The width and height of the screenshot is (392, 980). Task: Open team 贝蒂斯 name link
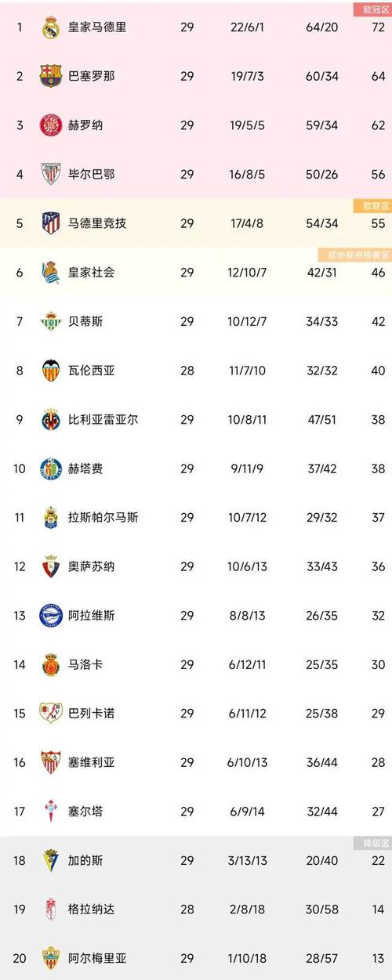click(87, 321)
